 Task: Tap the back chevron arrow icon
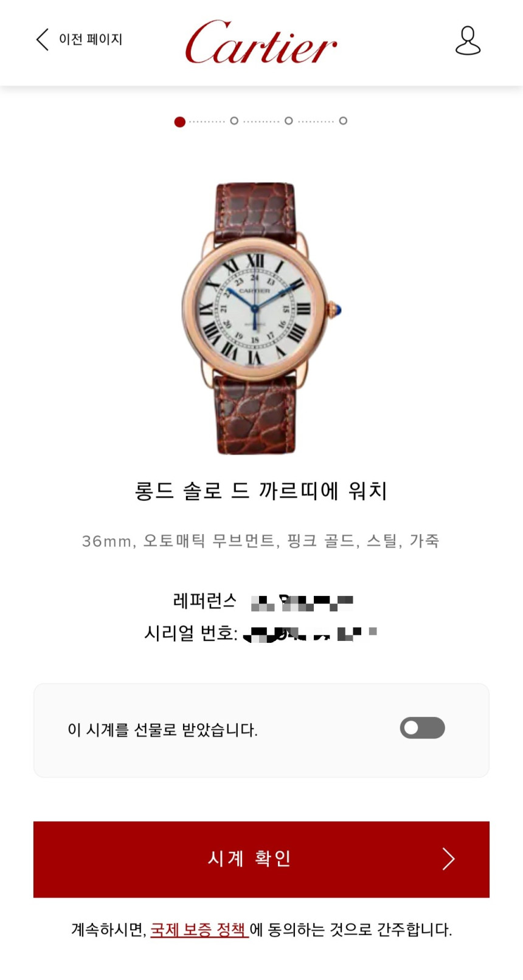[42, 39]
